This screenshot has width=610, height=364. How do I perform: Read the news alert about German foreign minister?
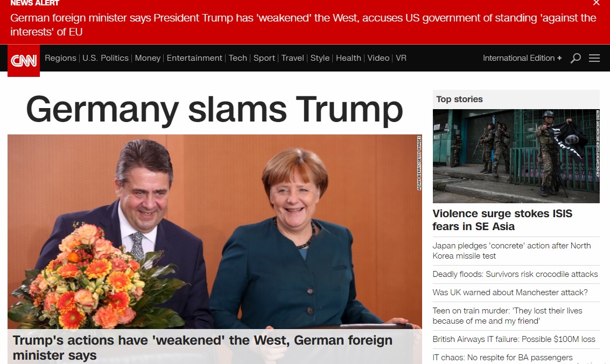point(303,25)
